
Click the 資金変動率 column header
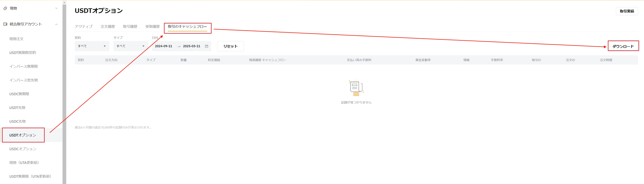tap(423, 60)
